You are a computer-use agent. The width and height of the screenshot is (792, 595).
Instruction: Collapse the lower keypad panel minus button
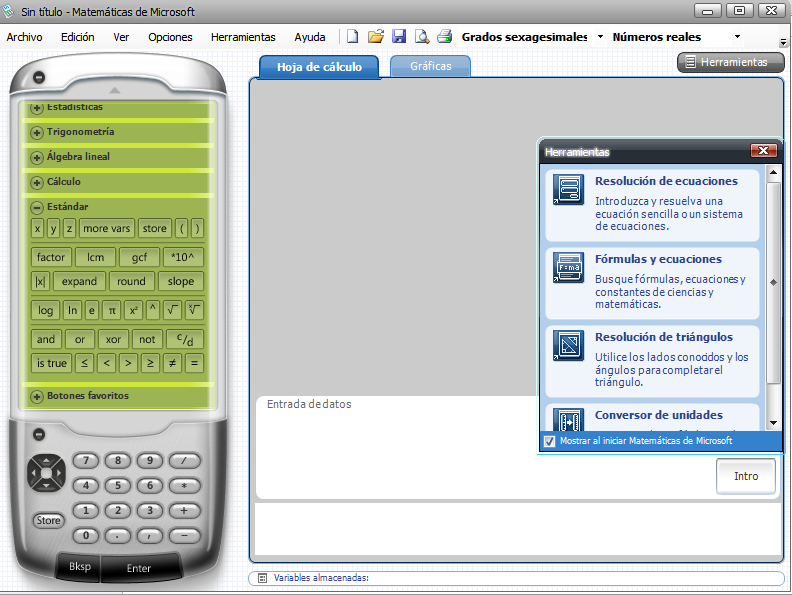click(x=39, y=434)
